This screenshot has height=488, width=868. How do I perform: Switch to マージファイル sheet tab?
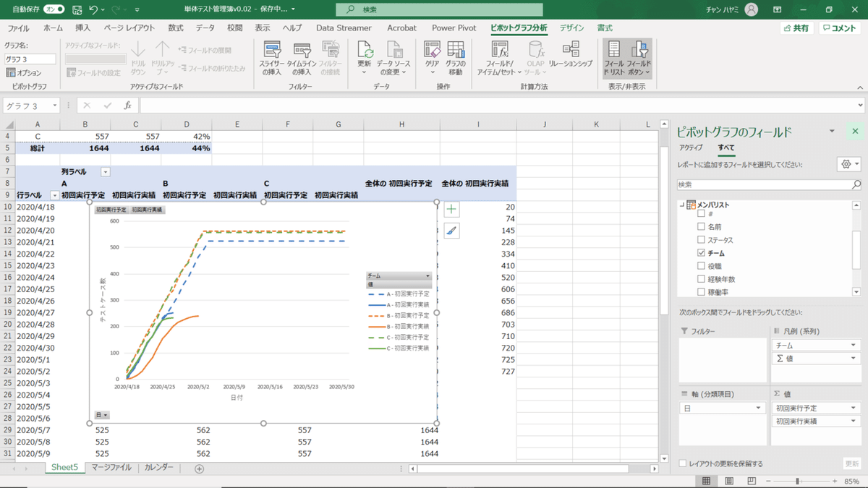coord(111,468)
